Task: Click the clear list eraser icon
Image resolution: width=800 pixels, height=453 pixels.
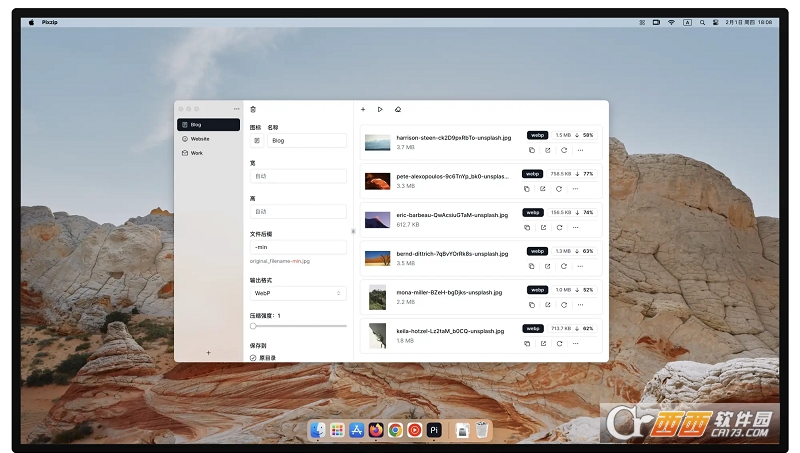Action: click(x=398, y=109)
